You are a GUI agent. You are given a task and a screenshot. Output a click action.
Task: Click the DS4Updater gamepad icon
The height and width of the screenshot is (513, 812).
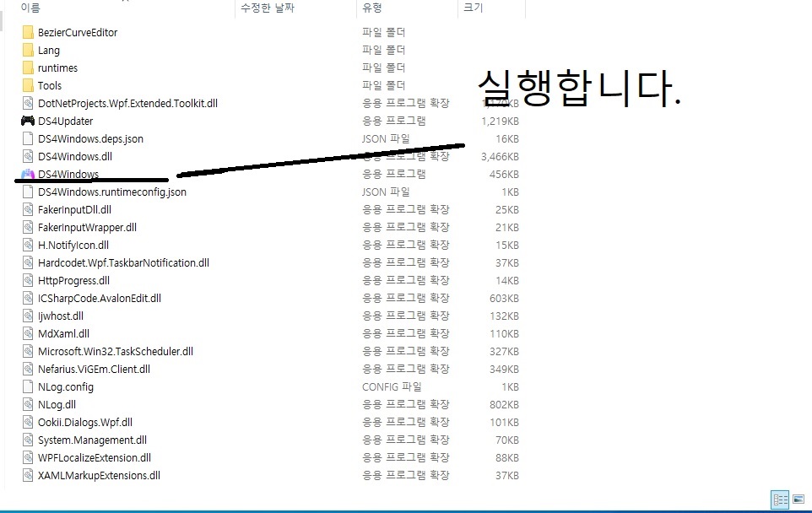28,121
